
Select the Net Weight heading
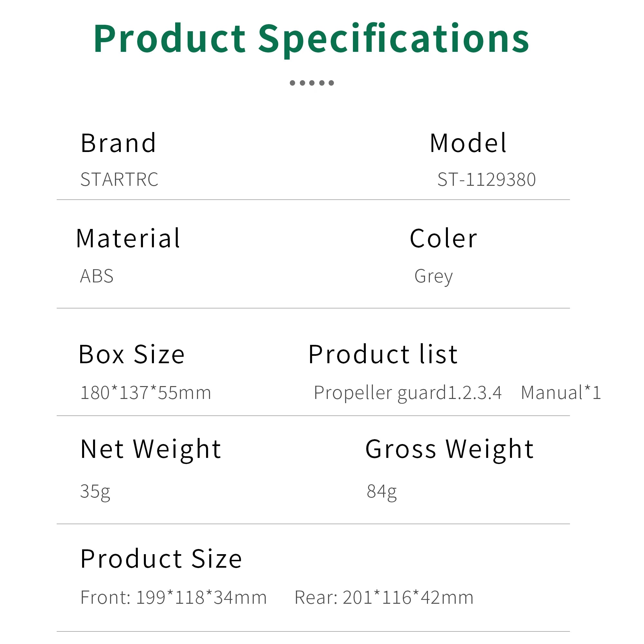click(x=151, y=449)
